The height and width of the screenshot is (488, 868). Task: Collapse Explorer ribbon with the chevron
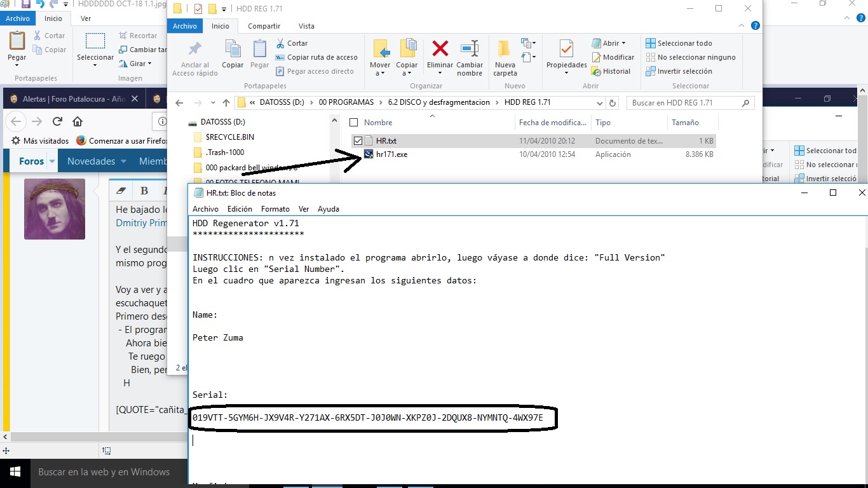[741, 26]
